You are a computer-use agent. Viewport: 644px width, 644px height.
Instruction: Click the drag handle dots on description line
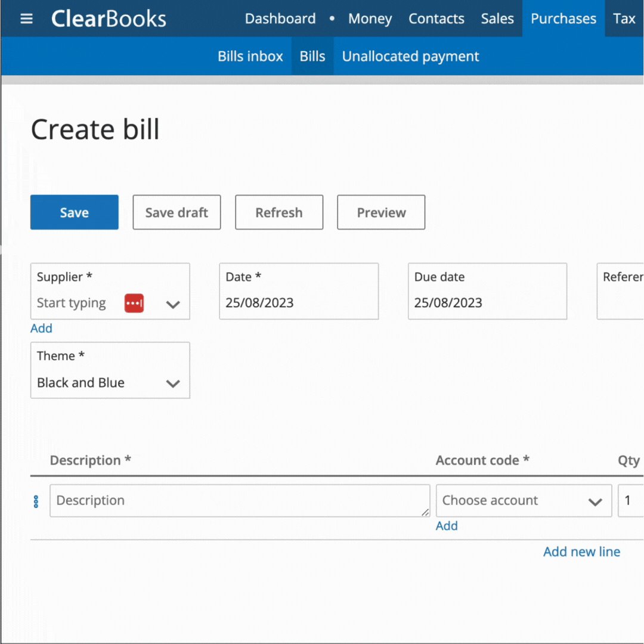(36, 501)
